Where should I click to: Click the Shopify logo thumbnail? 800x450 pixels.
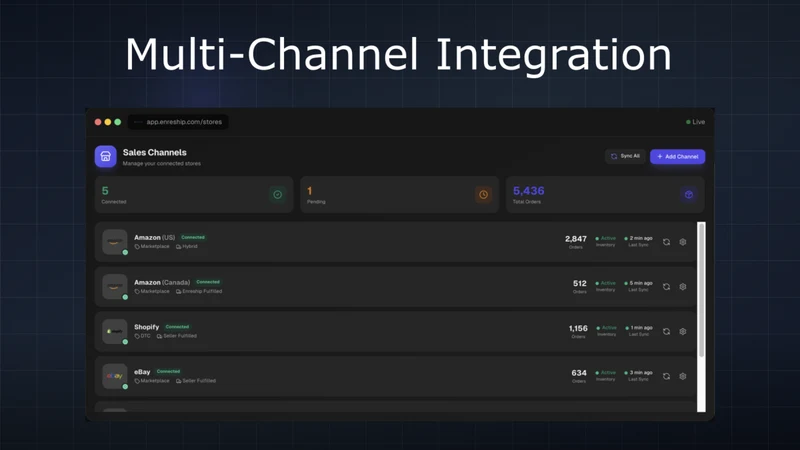tap(115, 331)
